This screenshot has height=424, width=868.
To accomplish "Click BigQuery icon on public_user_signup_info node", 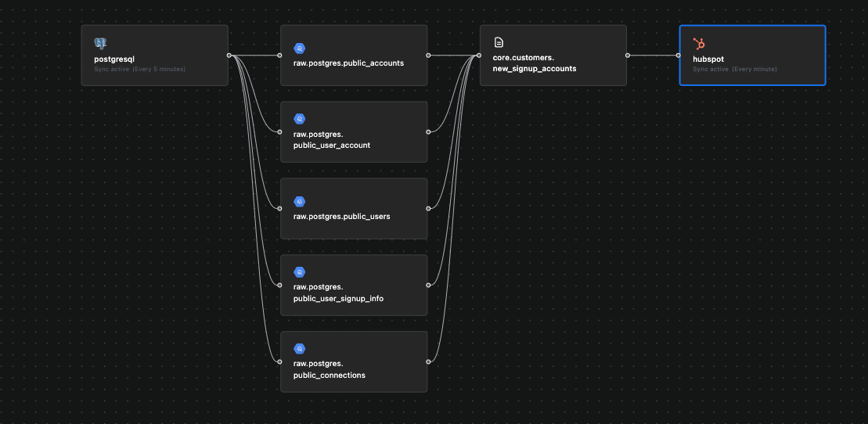I will [299, 271].
